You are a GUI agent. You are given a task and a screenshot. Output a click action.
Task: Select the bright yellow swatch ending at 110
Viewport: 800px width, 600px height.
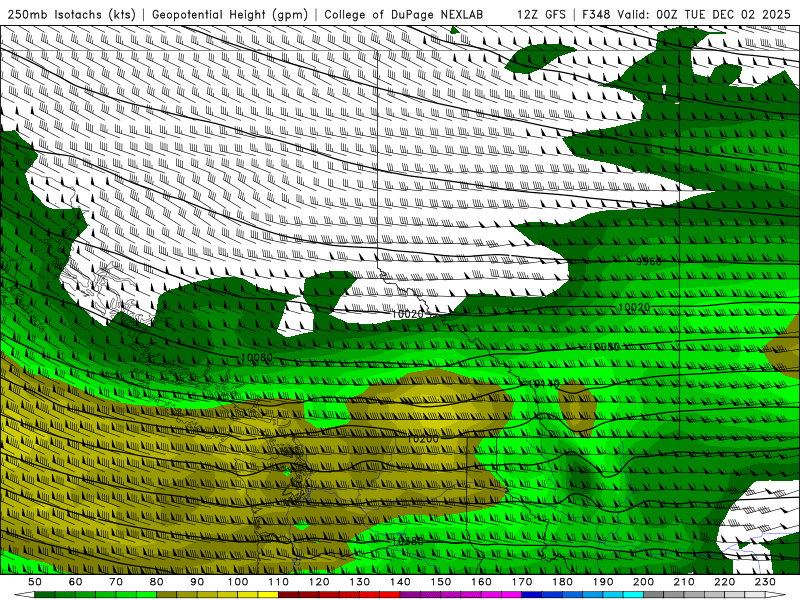268,595
